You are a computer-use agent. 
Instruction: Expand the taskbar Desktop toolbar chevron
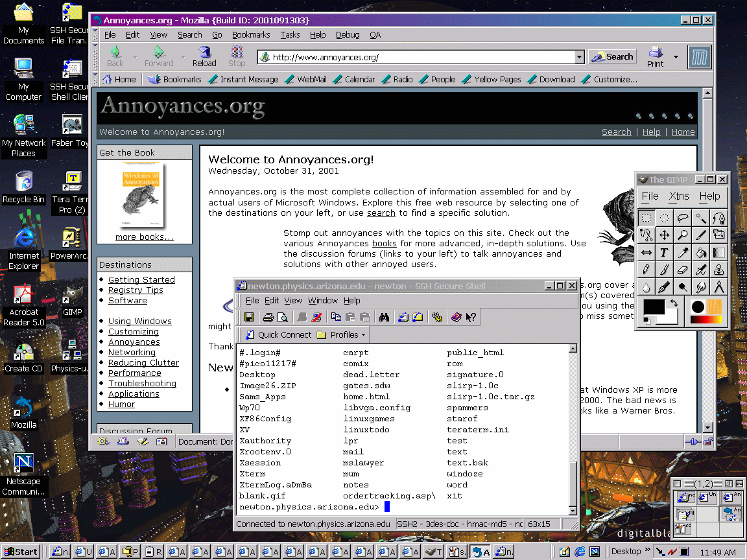coord(647,550)
